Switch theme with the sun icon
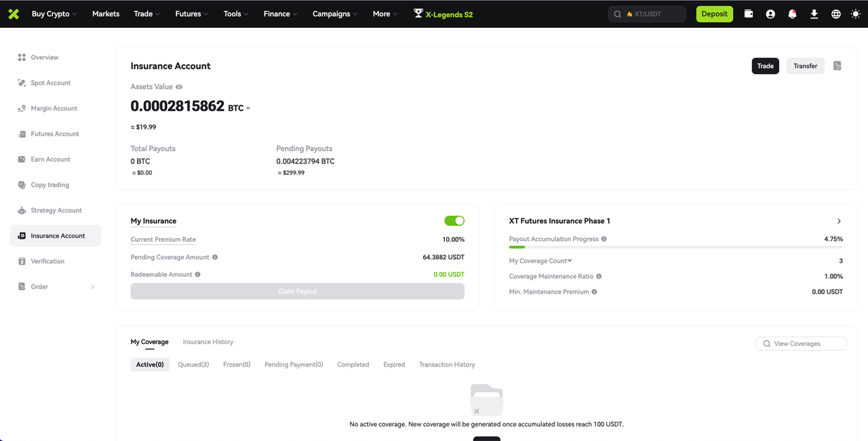This screenshot has width=868, height=441. (x=855, y=14)
